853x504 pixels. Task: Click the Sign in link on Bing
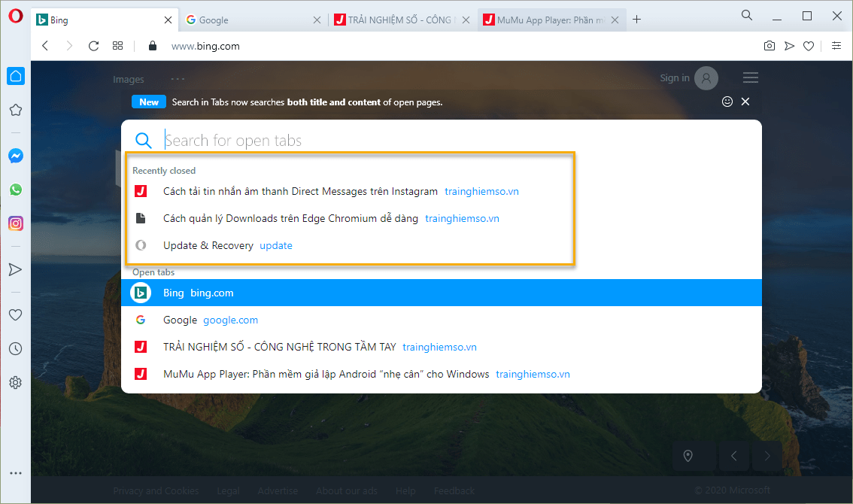point(675,77)
